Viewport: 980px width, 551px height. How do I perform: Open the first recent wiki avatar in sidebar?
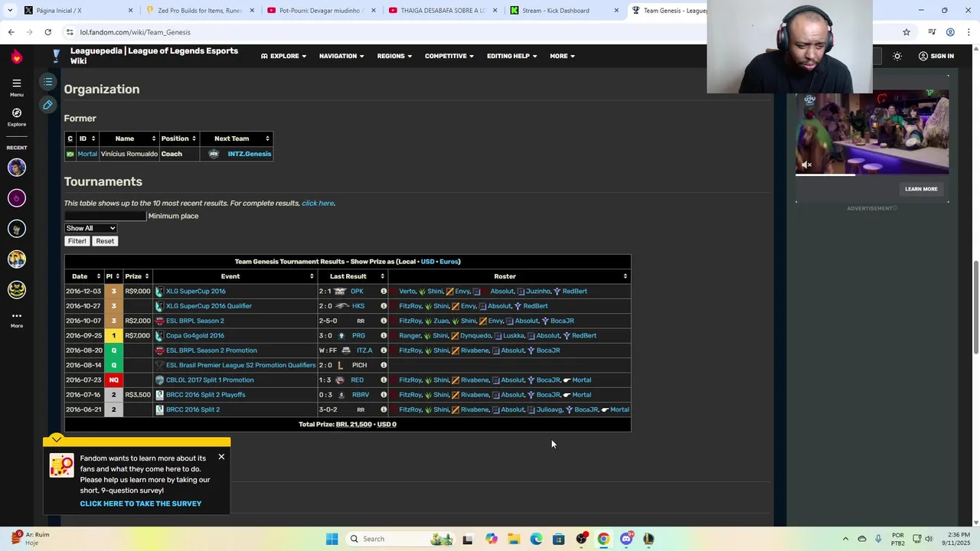[16, 167]
